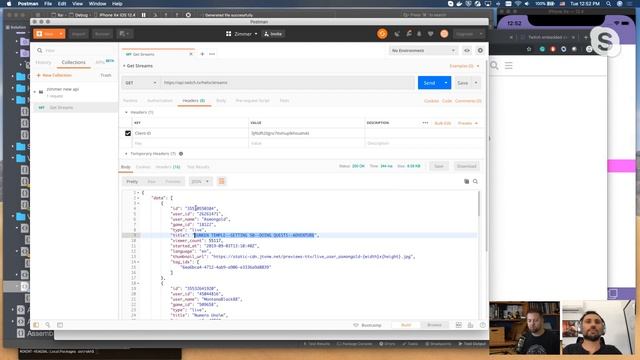
Task: Switch footer mode to Build
Action: coord(406,325)
